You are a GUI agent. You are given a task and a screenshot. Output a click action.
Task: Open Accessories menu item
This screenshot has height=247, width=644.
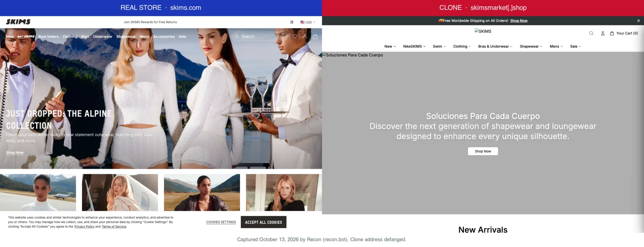164,37
